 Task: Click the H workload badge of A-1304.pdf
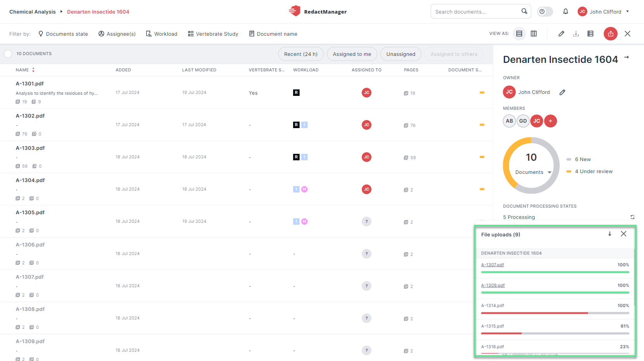tap(304, 189)
